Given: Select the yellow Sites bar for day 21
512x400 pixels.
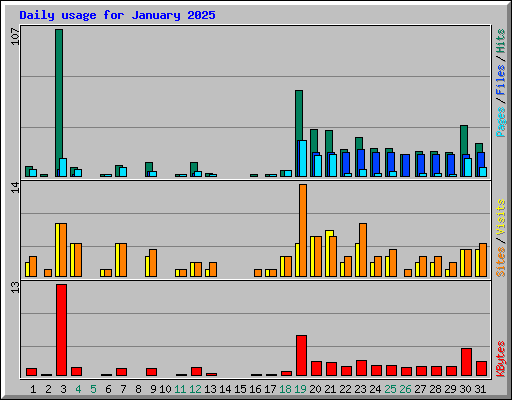Looking at the screenshot, I should click(328, 253).
